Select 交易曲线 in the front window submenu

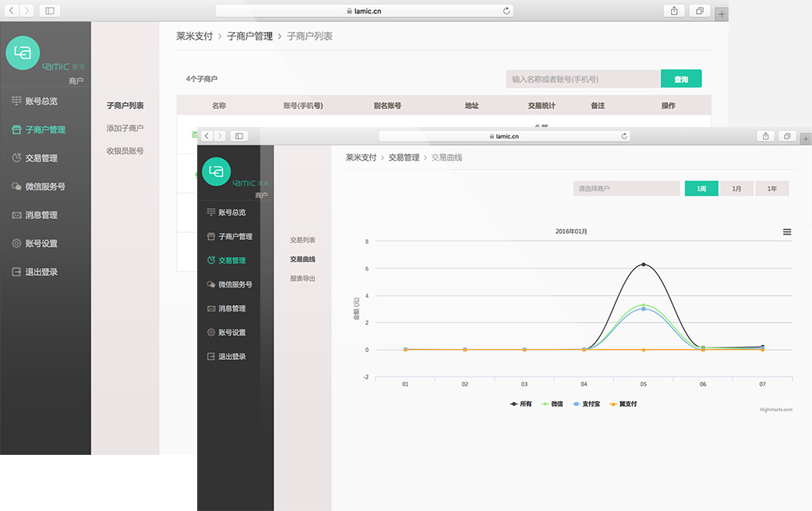(302, 259)
